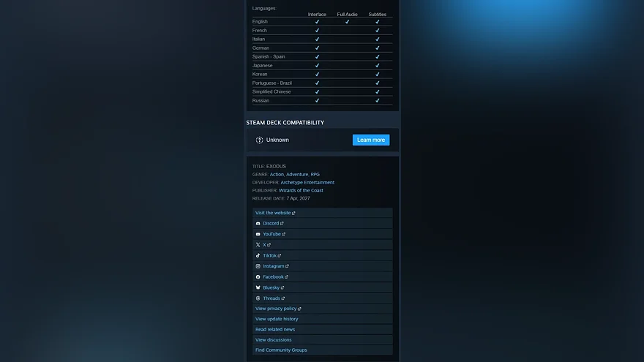The height and width of the screenshot is (362, 644).
Task: Click the Korean Interface checkmark
Action: click(317, 75)
